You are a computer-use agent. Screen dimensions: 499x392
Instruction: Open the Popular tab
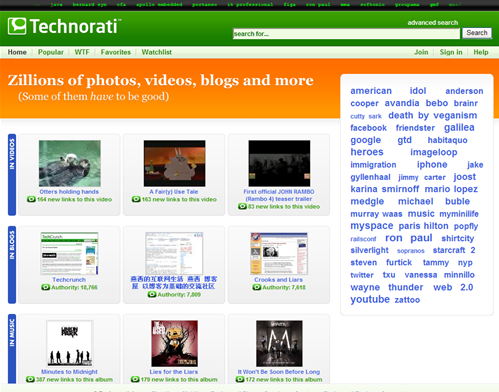click(x=51, y=52)
